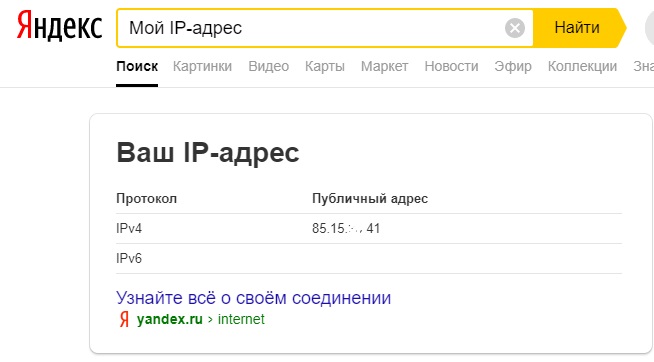Open link Узнайте всё о своём соединении
654x362 pixels.
pyautogui.click(x=253, y=298)
